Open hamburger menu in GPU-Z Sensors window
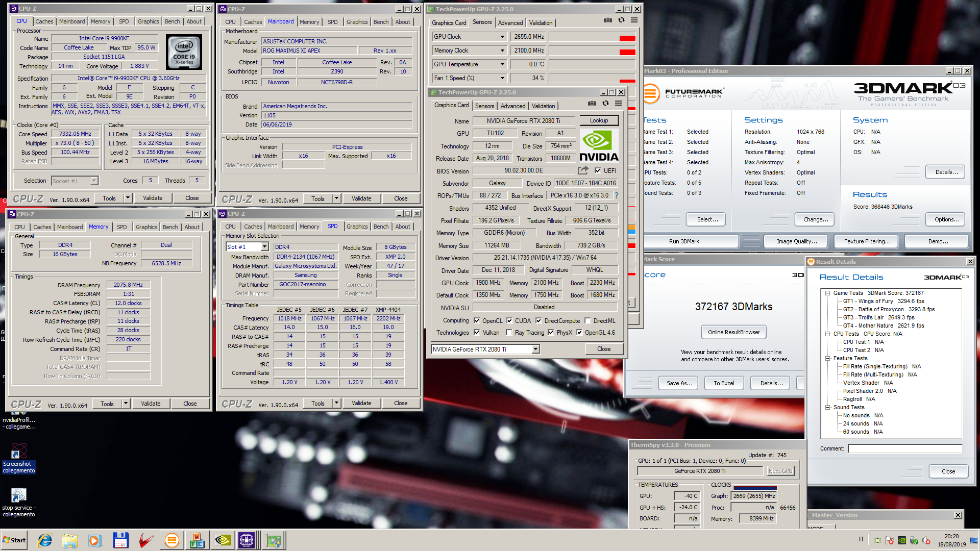 [634, 20]
